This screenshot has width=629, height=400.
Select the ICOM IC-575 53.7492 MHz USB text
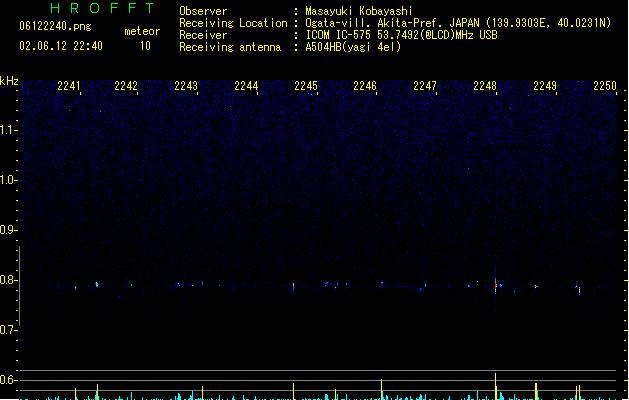pos(401,35)
